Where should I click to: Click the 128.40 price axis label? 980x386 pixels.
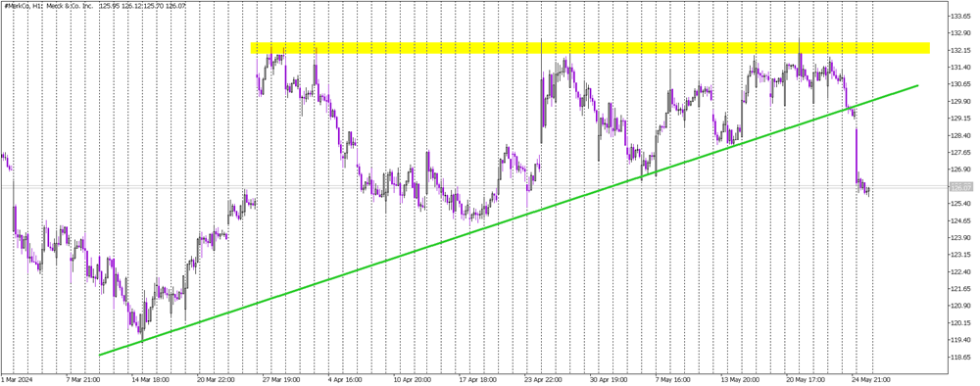pos(959,135)
